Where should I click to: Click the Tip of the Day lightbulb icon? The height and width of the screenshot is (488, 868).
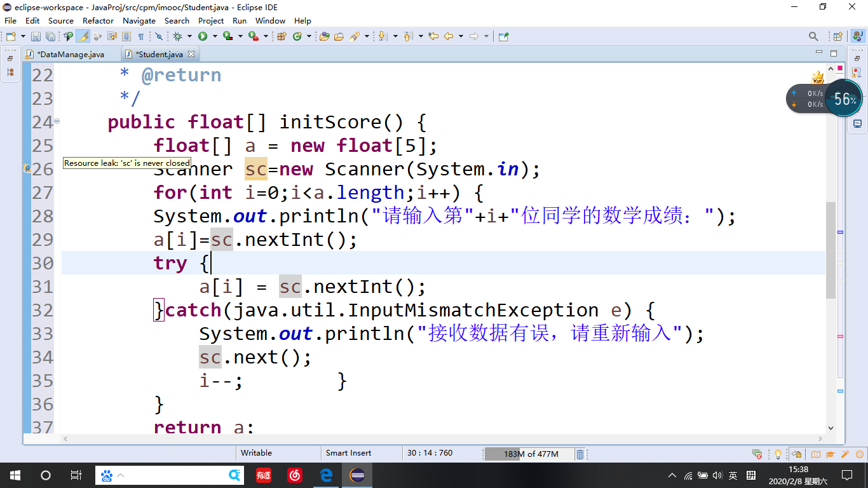coord(777,454)
